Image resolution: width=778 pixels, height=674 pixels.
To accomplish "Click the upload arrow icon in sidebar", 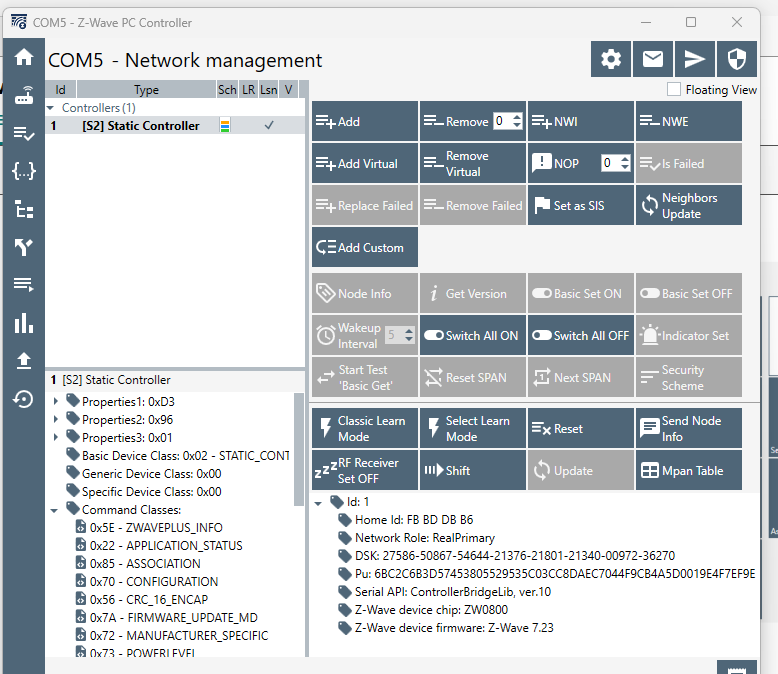I will coord(24,361).
